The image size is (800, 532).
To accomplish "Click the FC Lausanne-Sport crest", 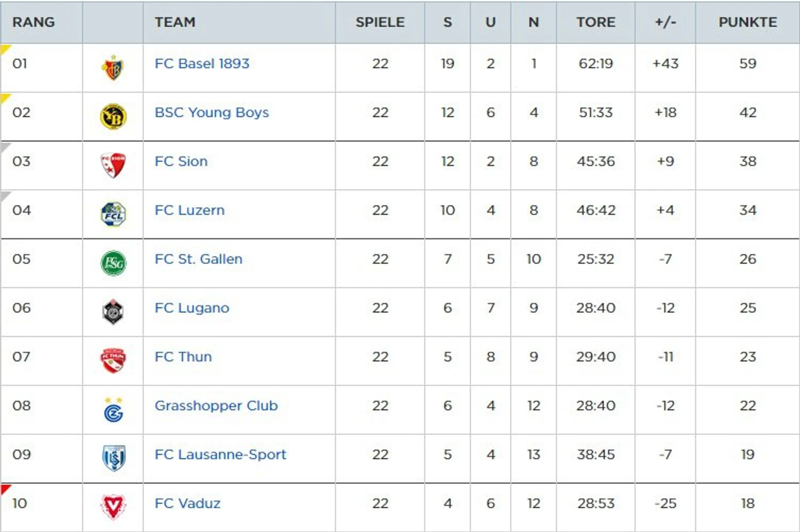I will pyautogui.click(x=113, y=459).
